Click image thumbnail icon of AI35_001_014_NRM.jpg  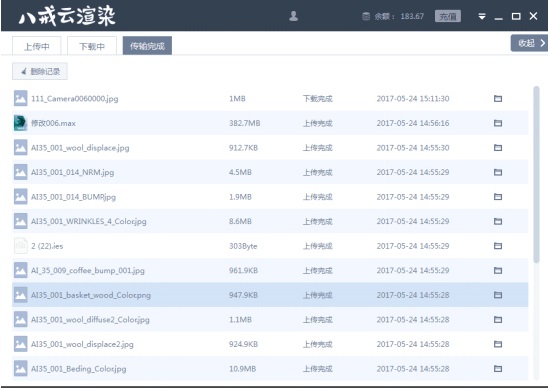[20, 172]
